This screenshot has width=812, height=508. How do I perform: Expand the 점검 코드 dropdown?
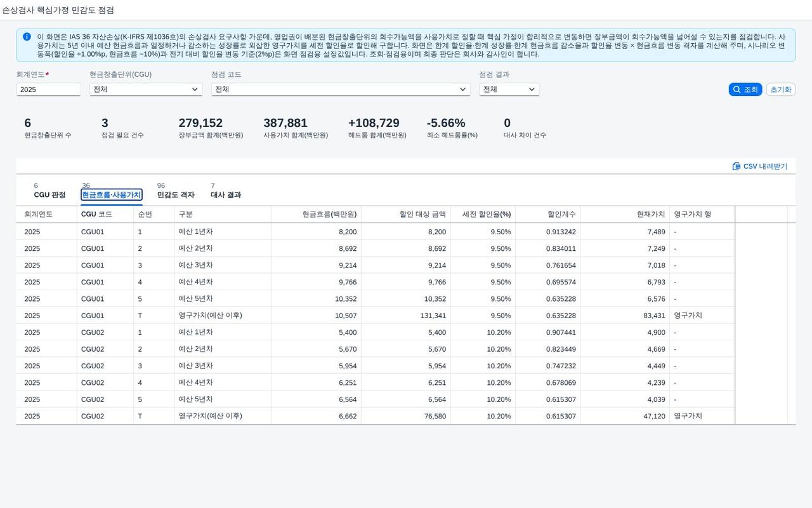coord(341,90)
